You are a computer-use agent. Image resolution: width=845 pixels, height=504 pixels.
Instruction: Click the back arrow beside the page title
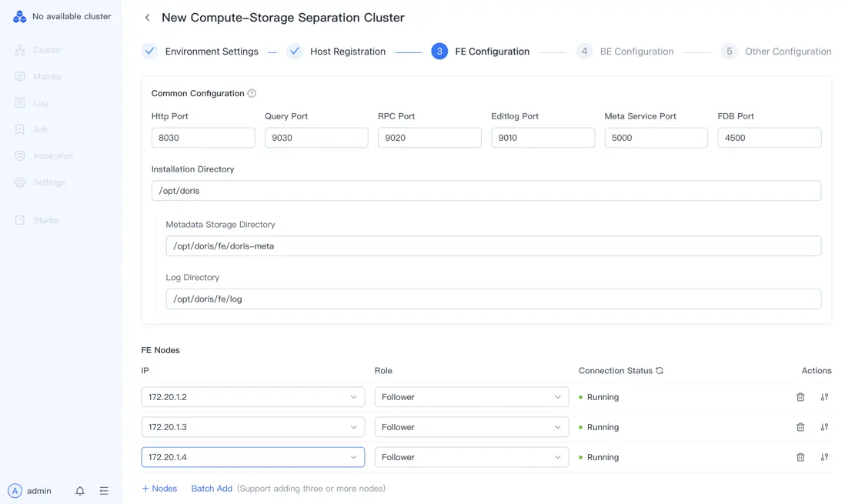(147, 18)
